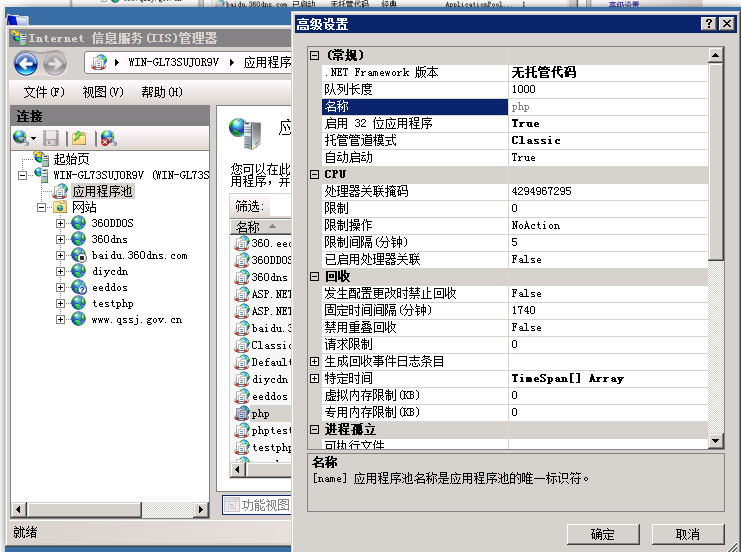This screenshot has width=741, height=552.
Task: Click the folder-up icon in connections toolbar
Action: click(x=79, y=138)
